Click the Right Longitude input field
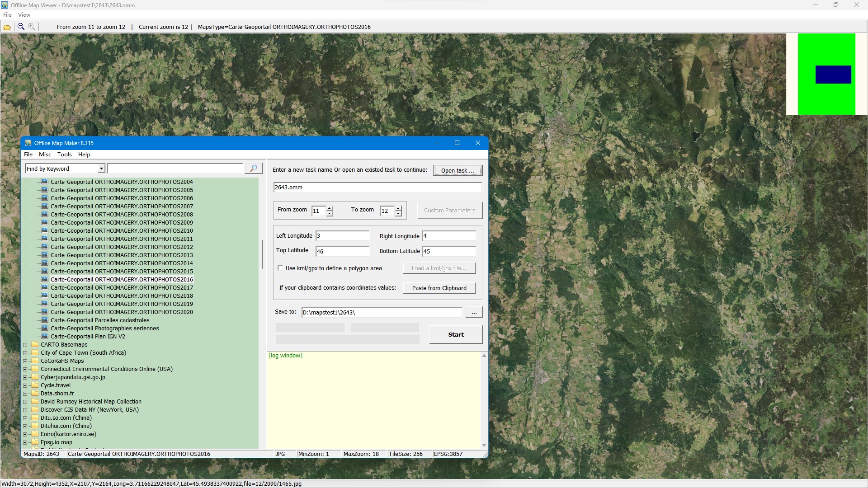This screenshot has width=868, height=488. pos(449,235)
